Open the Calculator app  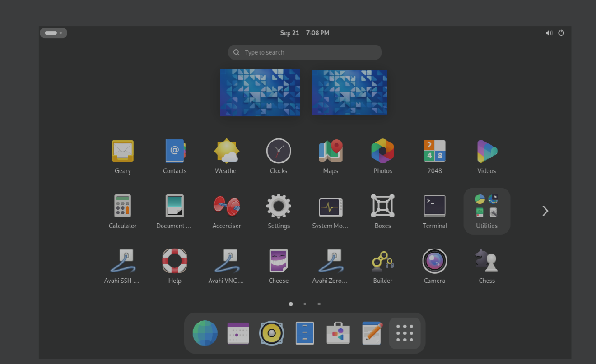[122, 210]
